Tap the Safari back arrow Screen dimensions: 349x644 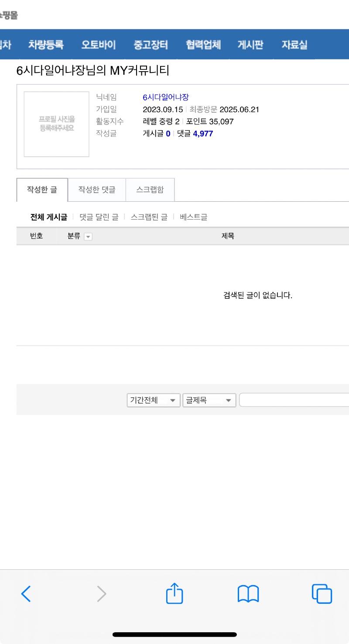point(26,594)
